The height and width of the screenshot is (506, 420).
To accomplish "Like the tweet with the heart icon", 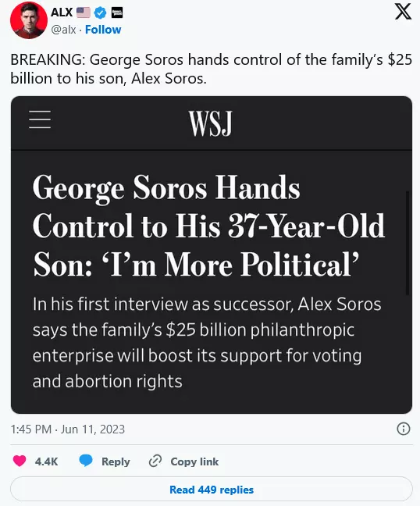I will point(20,461).
